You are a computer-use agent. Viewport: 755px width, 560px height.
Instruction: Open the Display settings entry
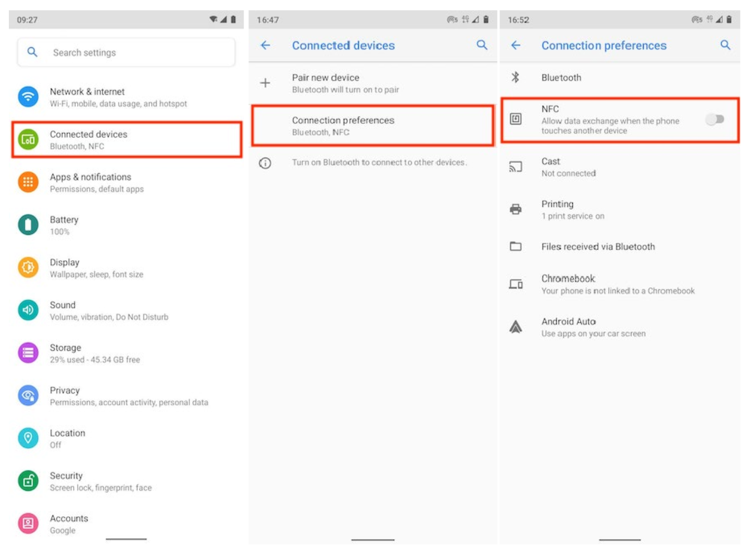point(96,268)
